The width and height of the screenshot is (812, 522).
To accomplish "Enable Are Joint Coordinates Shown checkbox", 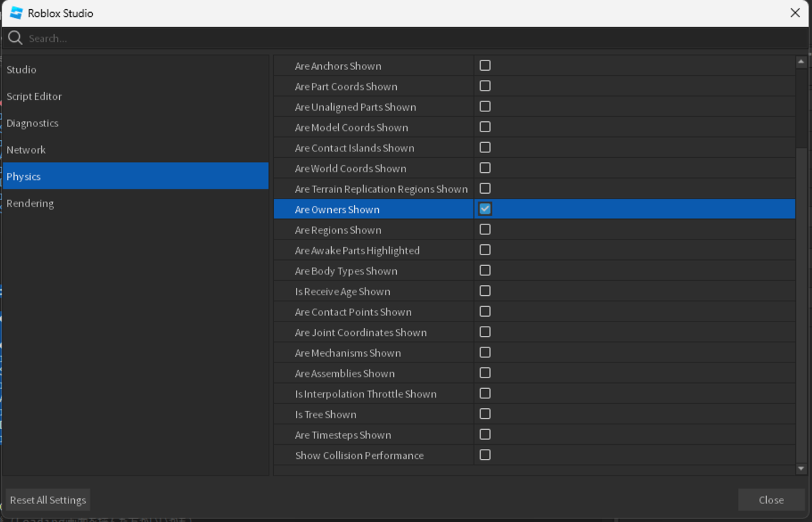I will 485,332.
